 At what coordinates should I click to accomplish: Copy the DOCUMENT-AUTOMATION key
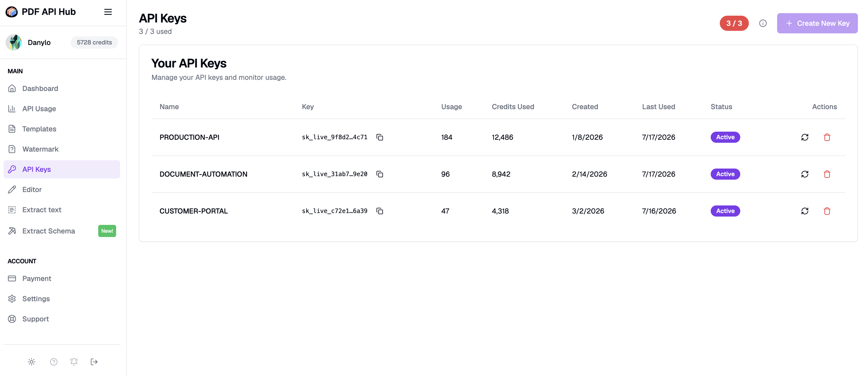click(x=380, y=174)
